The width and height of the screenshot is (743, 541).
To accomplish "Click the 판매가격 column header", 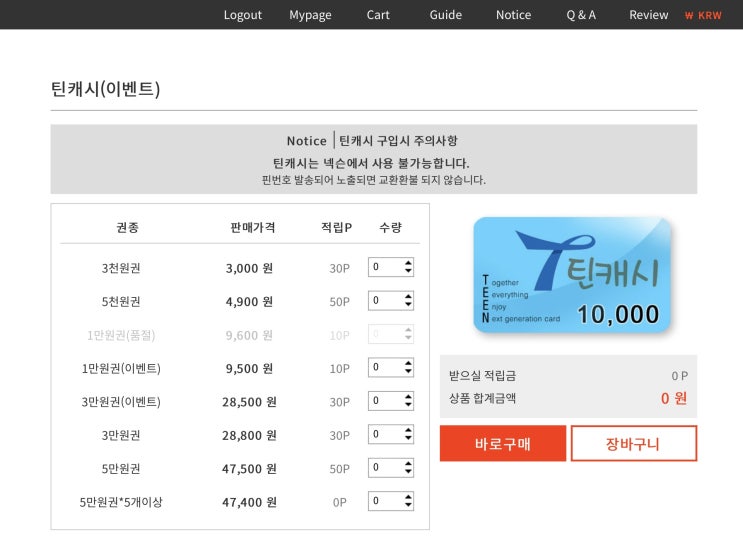I will pyautogui.click(x=253, y=227).
